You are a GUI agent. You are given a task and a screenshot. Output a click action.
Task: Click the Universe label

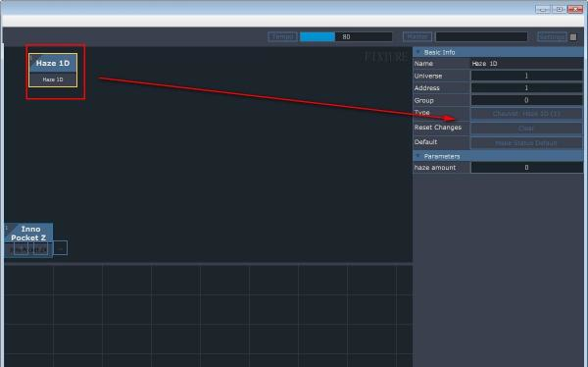coord(428,76)
